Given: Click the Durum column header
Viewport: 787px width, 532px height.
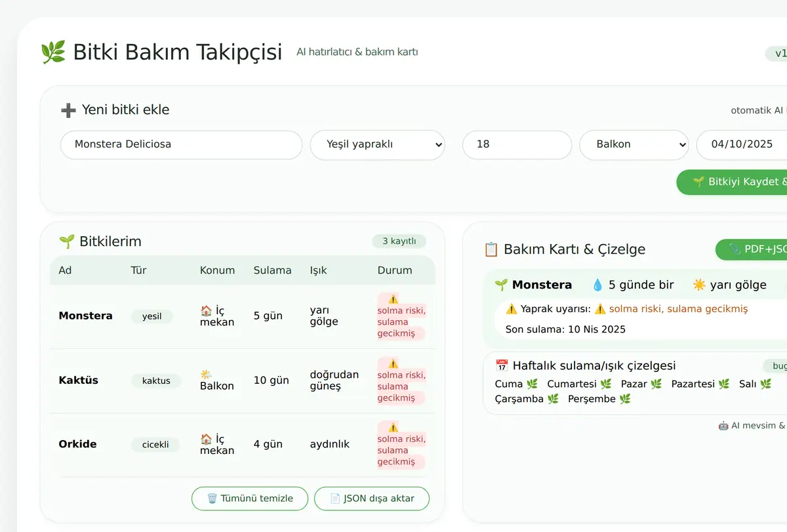Looking at the screenshot, I should click(x=395, y=270).
